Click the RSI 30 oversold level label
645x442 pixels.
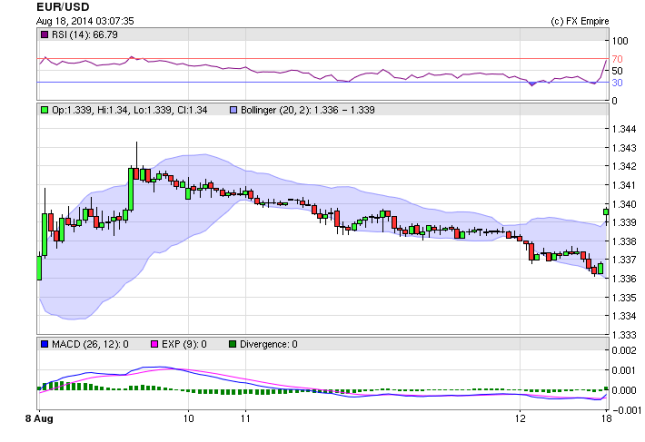pos(617,83)
